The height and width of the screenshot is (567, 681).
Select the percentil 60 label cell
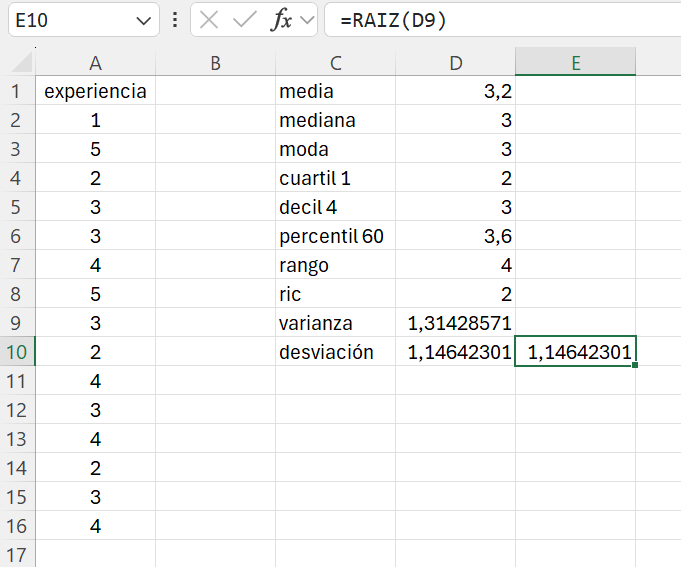pos(335,237)
